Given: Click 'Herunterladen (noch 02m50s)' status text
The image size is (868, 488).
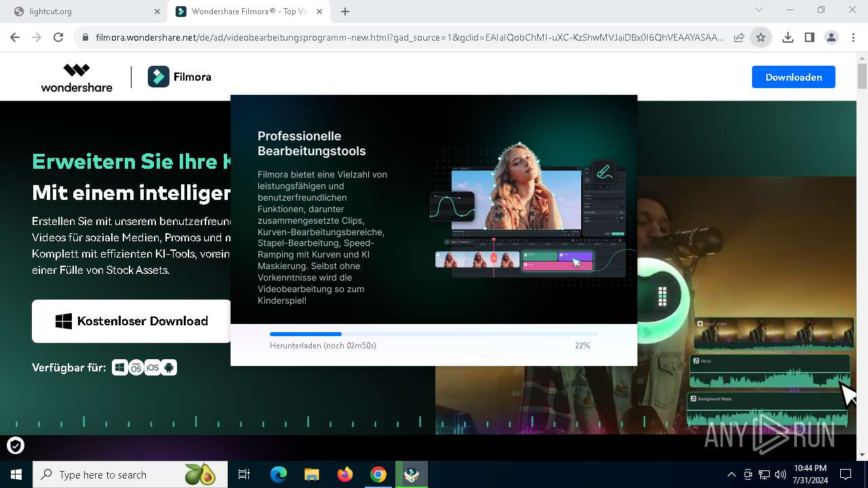Looking at the screenshot, I should pyautogui.click(x=323, y=346).
